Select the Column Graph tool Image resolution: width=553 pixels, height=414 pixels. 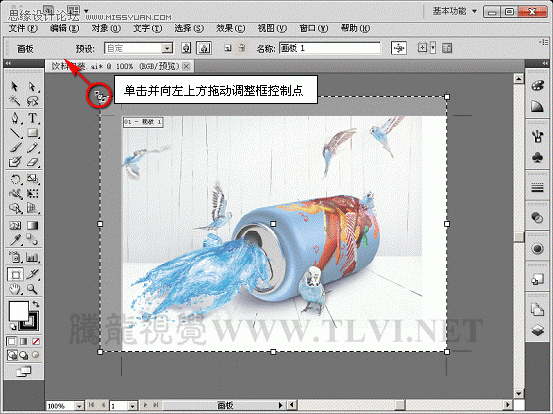point(32,257)
